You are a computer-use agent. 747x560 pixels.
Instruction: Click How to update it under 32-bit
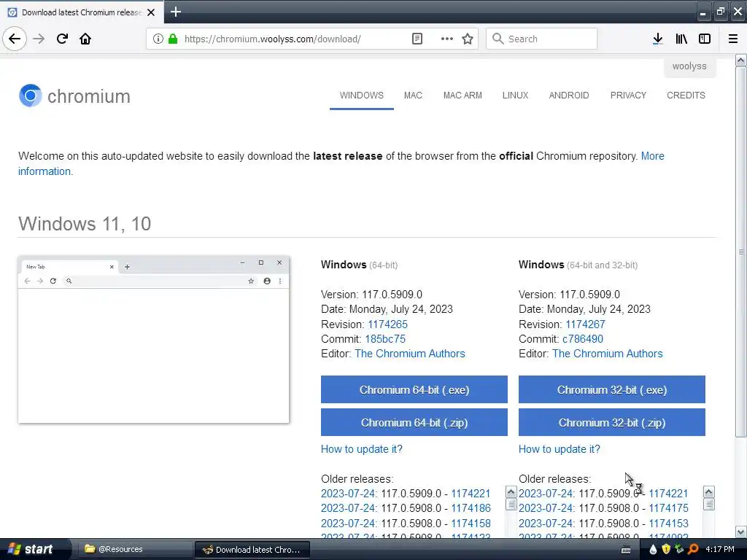click(x=560, y=449)
